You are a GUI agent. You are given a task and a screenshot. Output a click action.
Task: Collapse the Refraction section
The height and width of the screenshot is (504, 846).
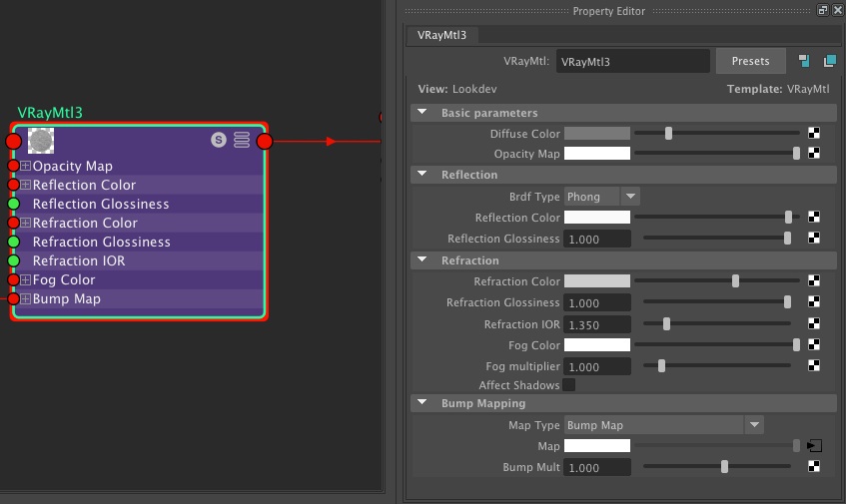click(423, 259)
